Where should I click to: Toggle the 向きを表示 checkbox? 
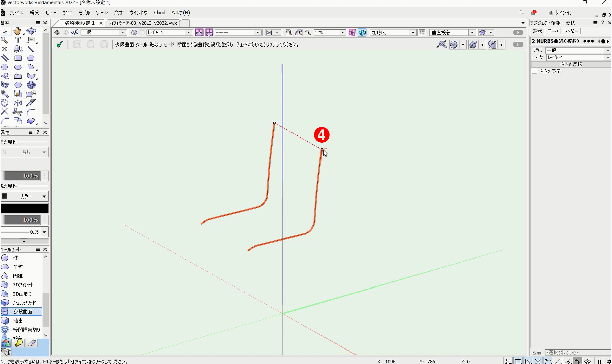point(534,71)
